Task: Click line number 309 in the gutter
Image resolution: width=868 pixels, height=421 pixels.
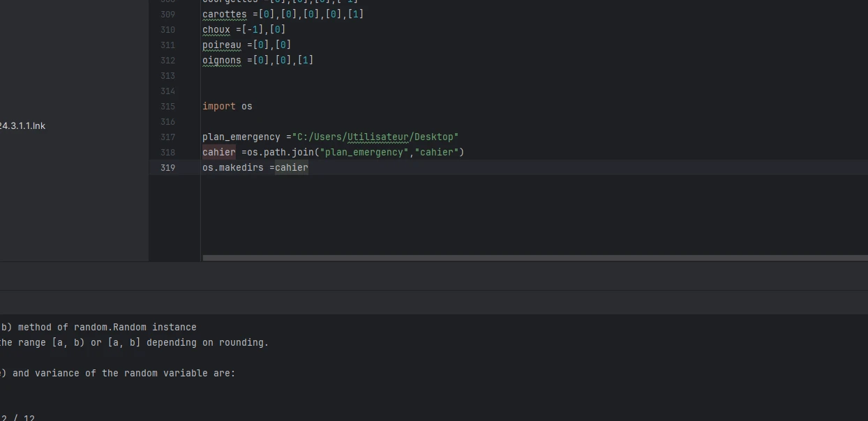Action: (x=167, y=15)
